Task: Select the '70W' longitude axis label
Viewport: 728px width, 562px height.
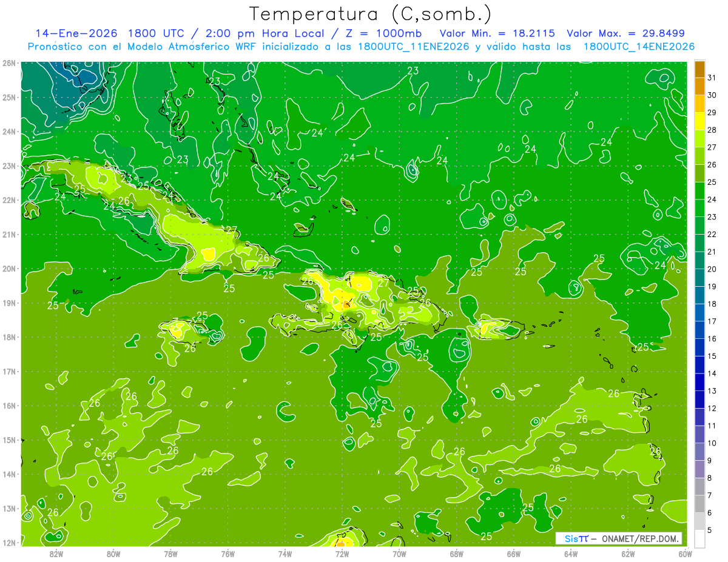Action: [x=399, y=553]
